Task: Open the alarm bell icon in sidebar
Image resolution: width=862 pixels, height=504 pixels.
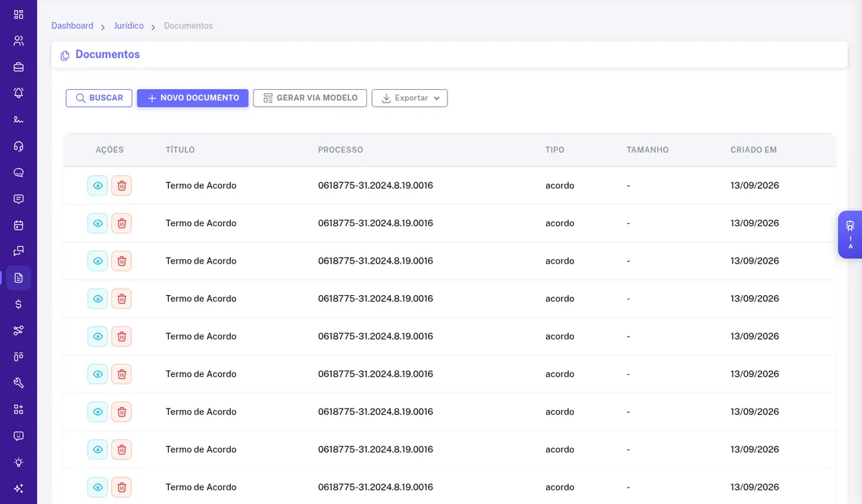Action: pos(19,93)
